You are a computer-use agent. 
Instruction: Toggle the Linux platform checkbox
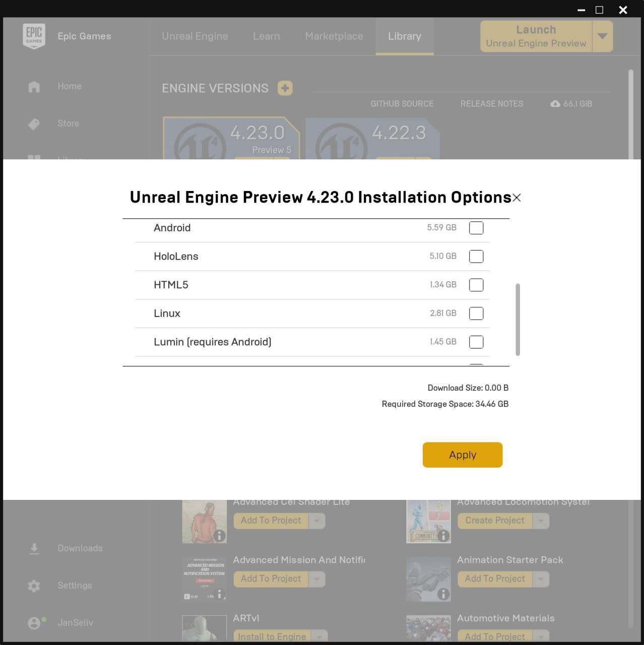[476, 313]
